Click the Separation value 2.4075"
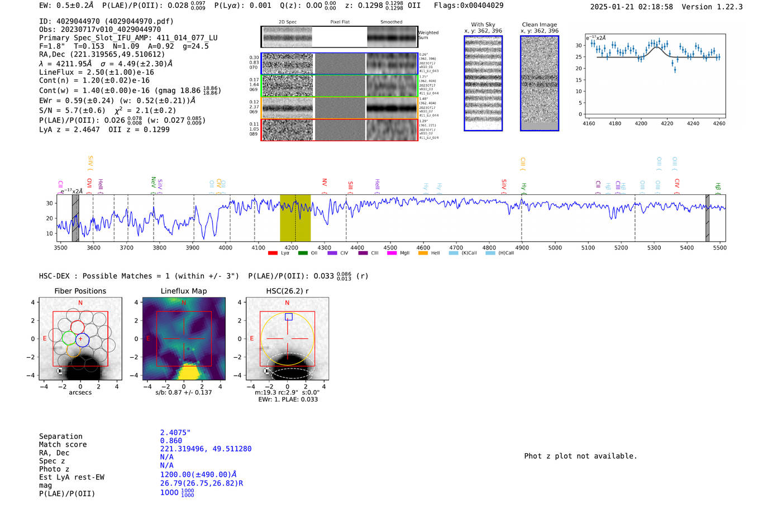The height and width of the screenshot is (532, 782). tap(175, 433)
